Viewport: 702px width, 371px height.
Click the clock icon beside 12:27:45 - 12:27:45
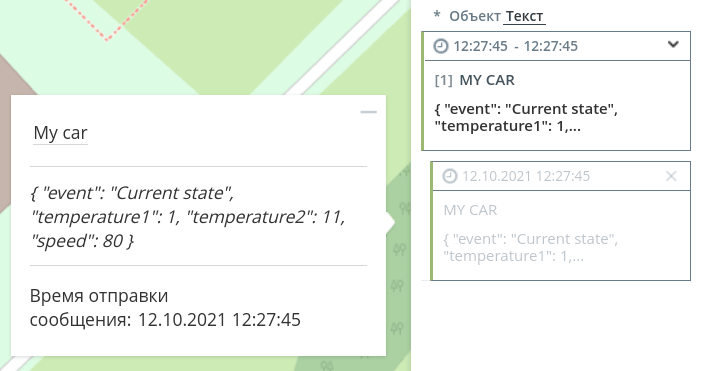point(441,46)
